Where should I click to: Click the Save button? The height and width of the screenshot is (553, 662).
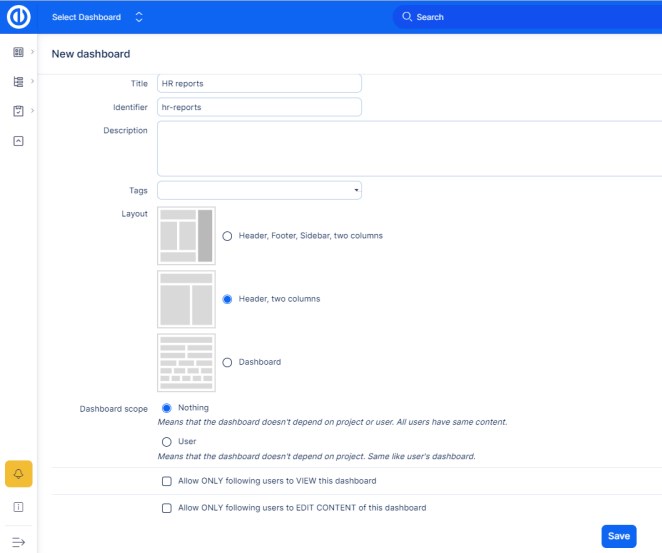(619, 536)
